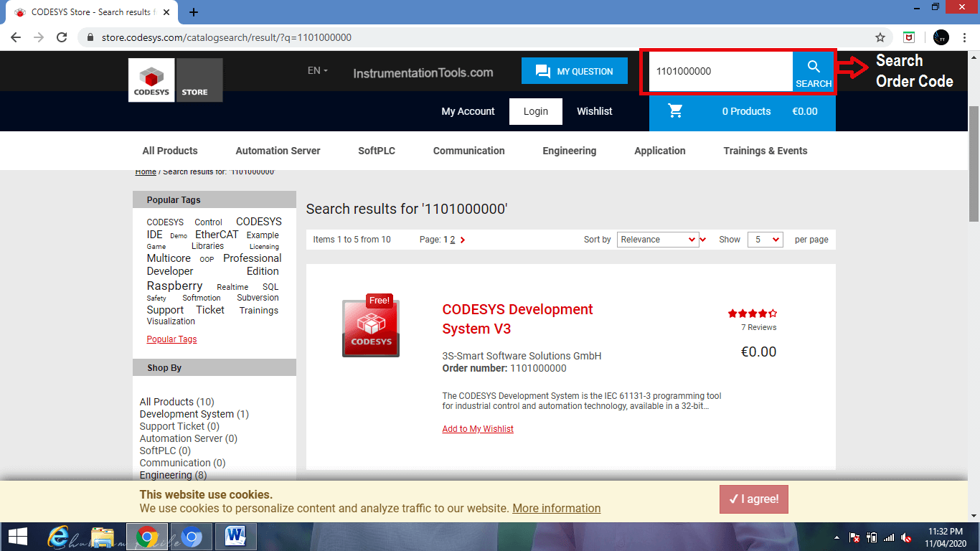Open the shopping cart icon
The width and height of the screenshot is (980, 551).
[675, 111]
